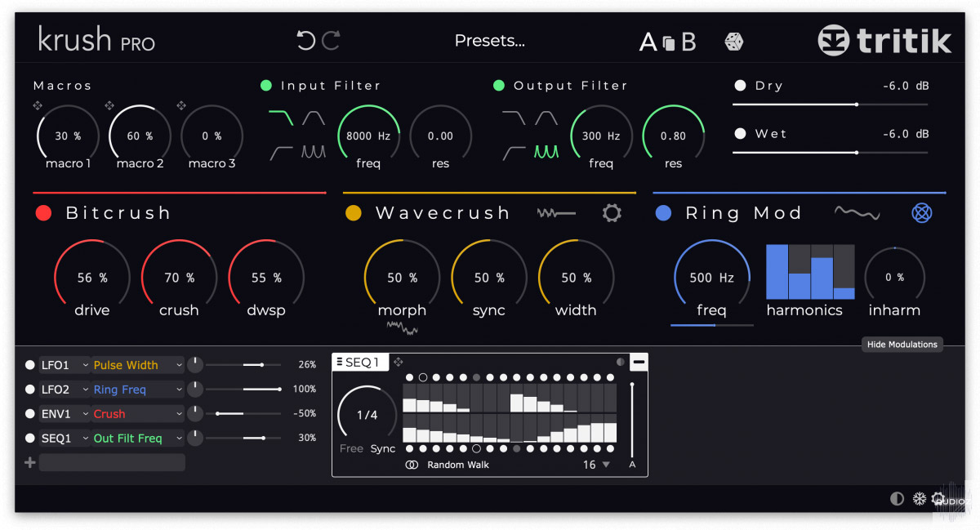Click the undo arrow icon
Screen dimensions: 980x530
pyautogui.click(x=305, y=41)
